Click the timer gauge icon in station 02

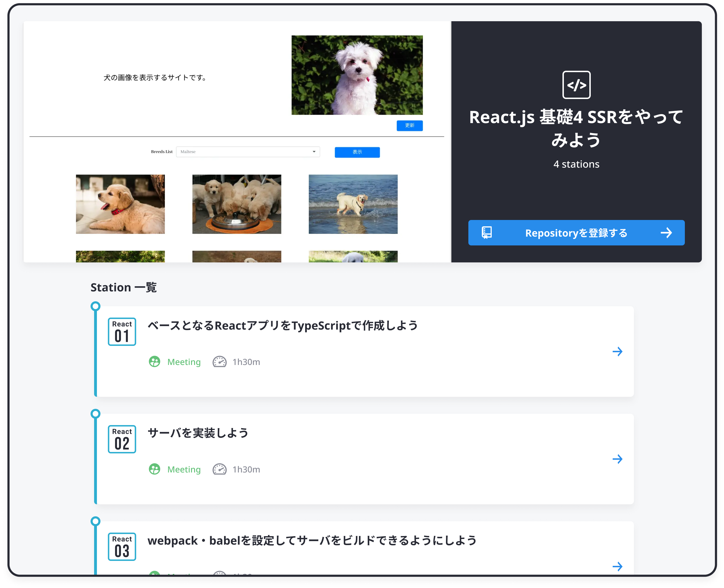220,469
